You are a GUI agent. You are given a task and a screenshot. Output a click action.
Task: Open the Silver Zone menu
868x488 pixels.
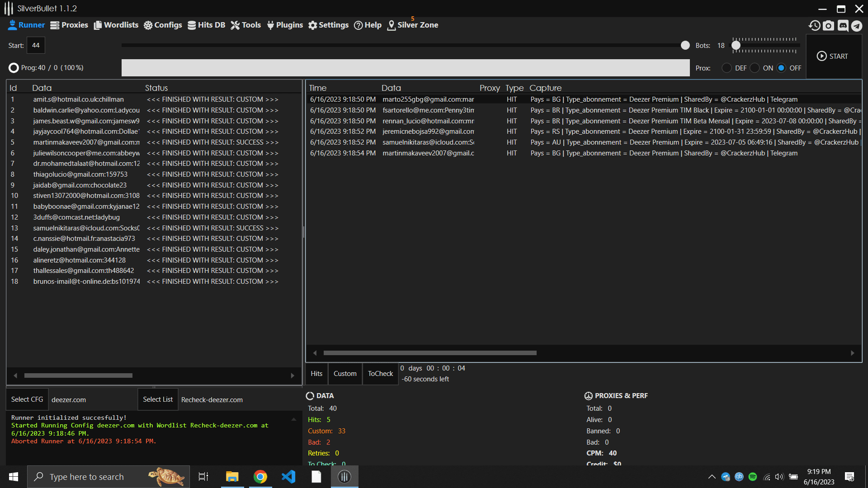413,25
